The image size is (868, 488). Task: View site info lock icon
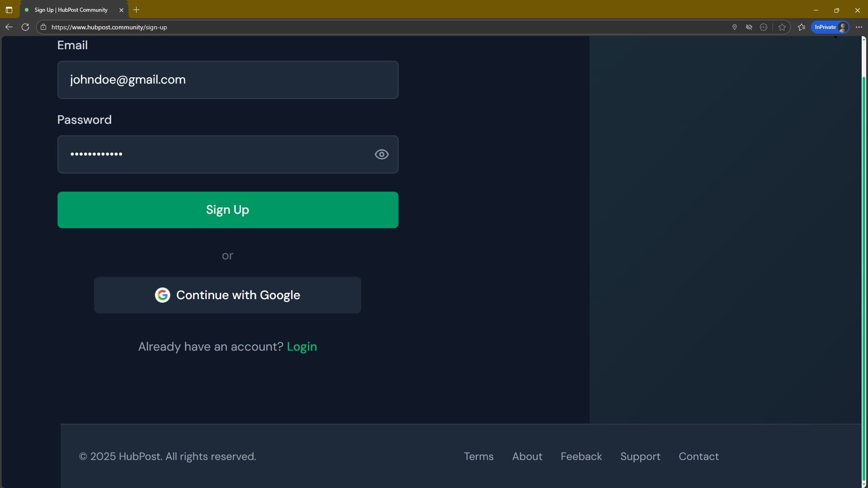pos(43,27)
